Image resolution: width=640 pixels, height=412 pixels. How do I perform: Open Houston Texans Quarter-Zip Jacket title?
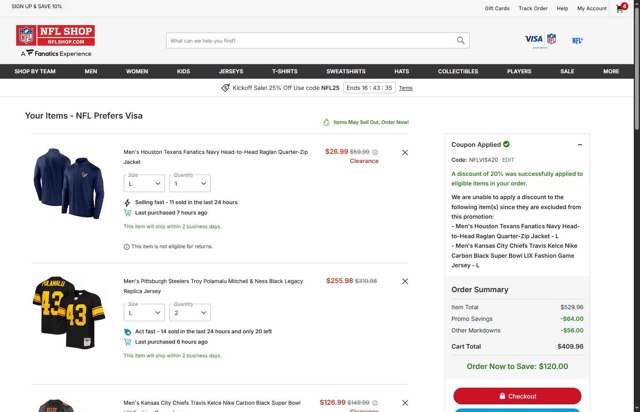point(216,157)
